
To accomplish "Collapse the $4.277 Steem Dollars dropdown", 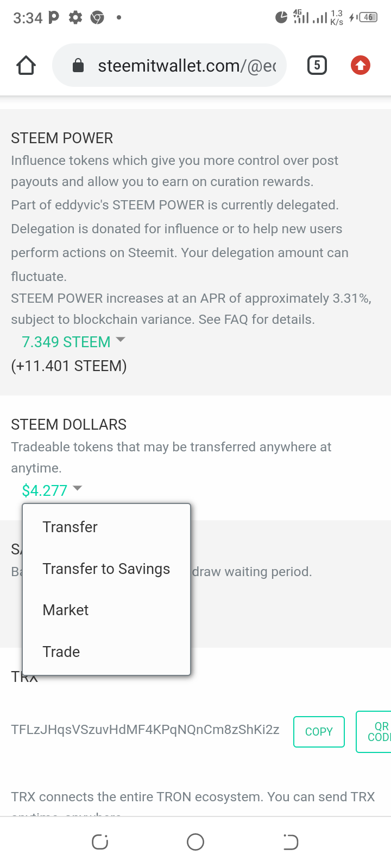I will [x=52, y=490].
